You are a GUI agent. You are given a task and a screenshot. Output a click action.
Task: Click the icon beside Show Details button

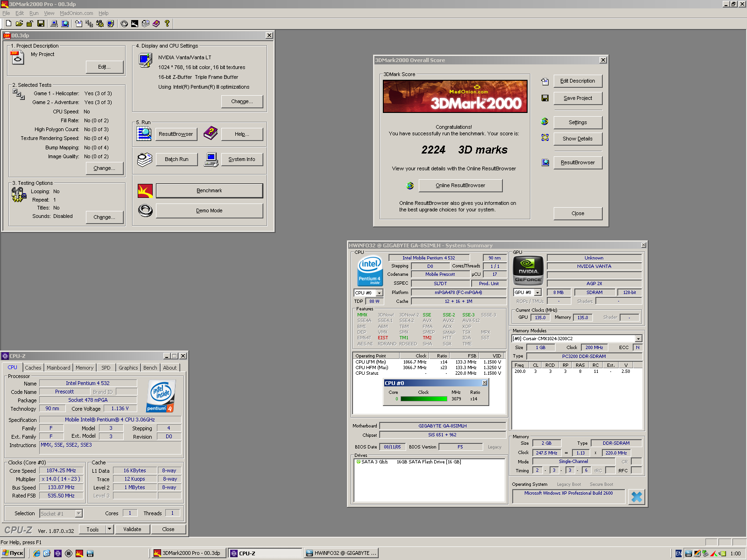click(x=545, y=138)
